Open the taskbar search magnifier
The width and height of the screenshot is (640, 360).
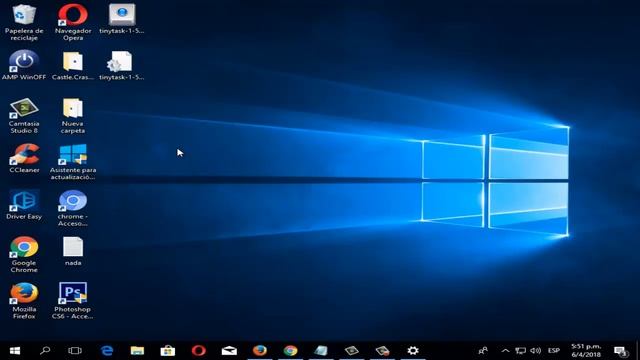point(45,351)
